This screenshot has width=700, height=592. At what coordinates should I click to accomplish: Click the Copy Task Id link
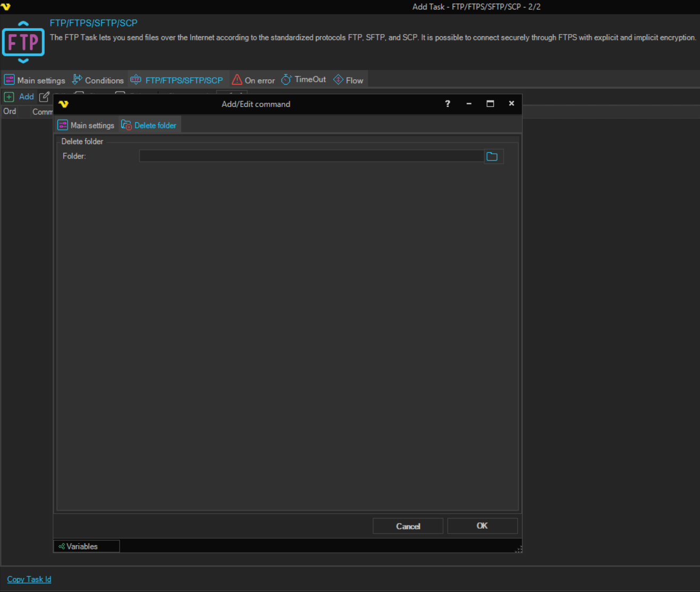29,579
